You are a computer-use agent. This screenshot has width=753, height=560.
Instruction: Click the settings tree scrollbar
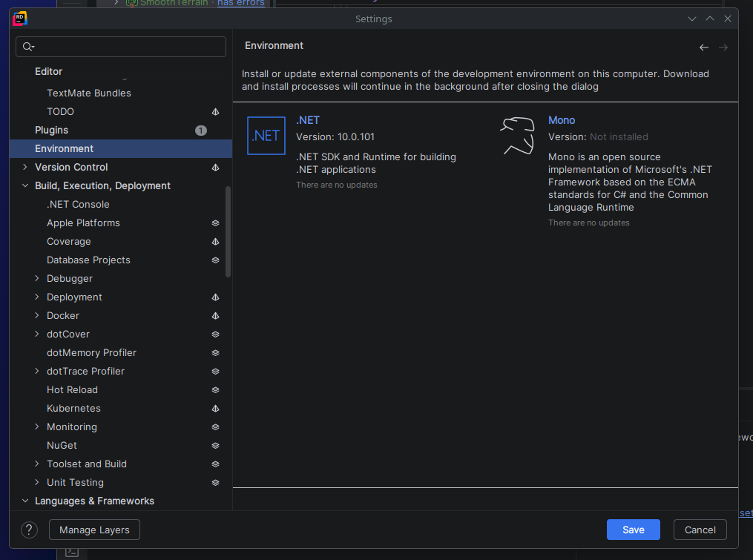pyautogui.click(x=228, y=231)
